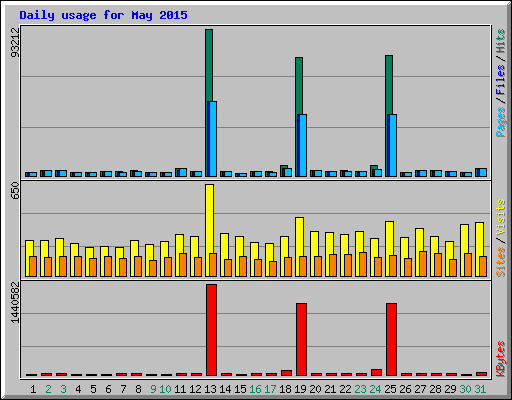Screen dimensions: 512x400
Task: Click the KBytes legend label
Action: click(501, 359)
